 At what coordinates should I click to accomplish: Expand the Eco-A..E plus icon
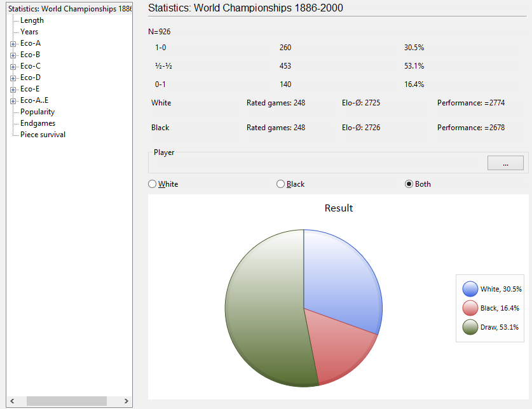click(x=13, y=100)
